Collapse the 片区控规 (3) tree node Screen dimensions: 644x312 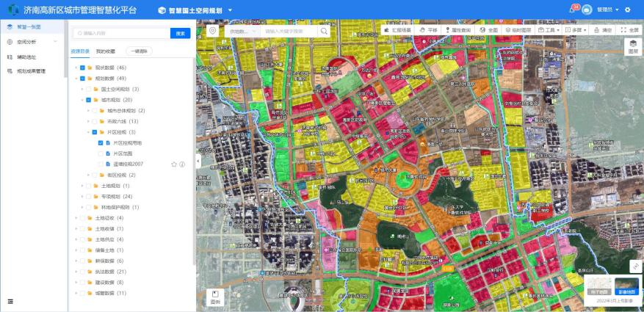click(x=88, y=132)
